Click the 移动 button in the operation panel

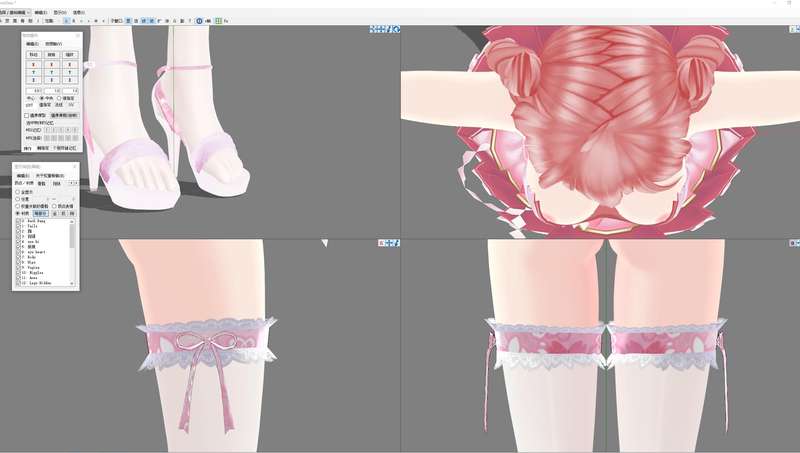(x=33, y=54)
